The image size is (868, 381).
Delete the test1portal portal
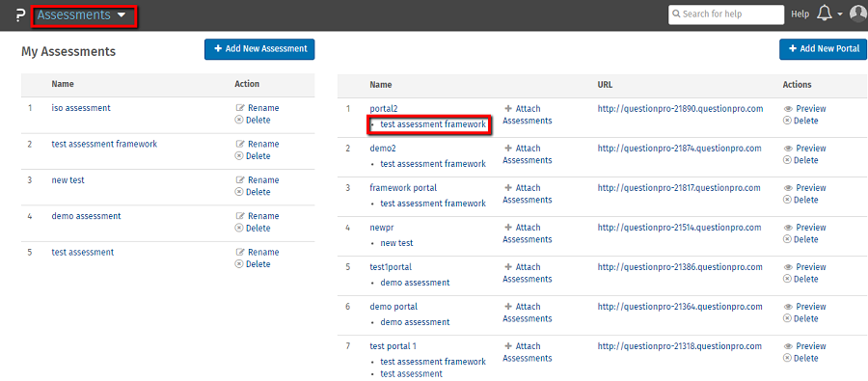(x=800, y=279)
